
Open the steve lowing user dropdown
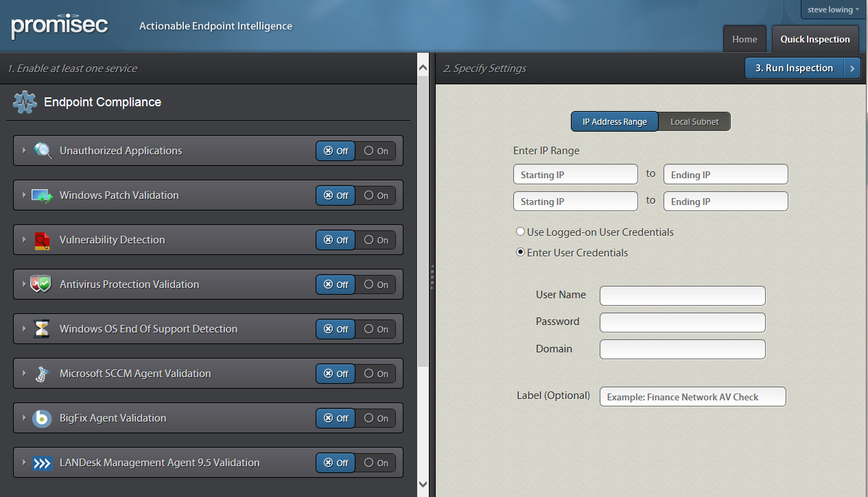(x=833, y=10)
